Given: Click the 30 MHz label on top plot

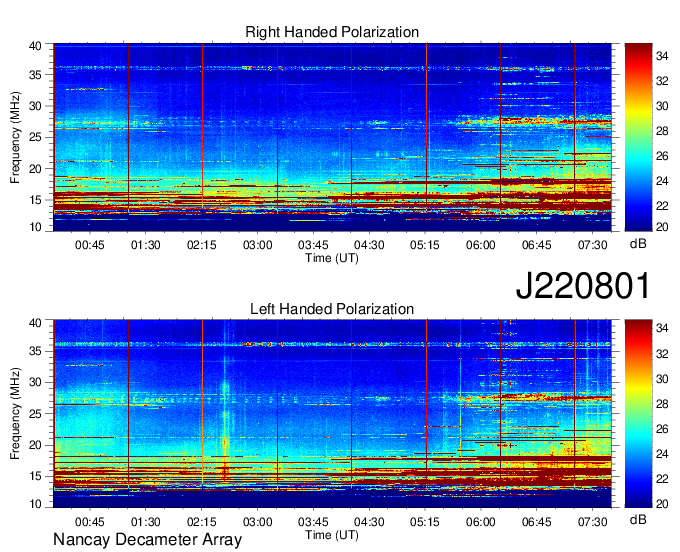Looking at the screenshot, I should tap(35, 106).
